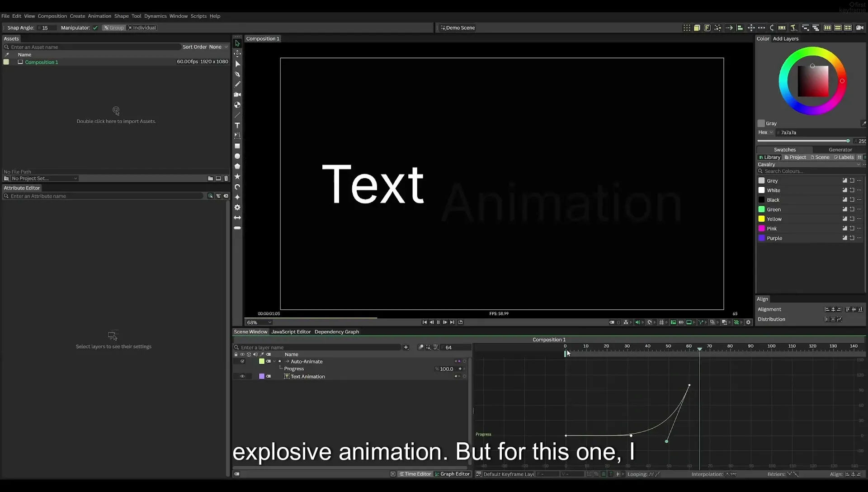
Task: Select the arrow Selection tool
Action: coord(237,43)
